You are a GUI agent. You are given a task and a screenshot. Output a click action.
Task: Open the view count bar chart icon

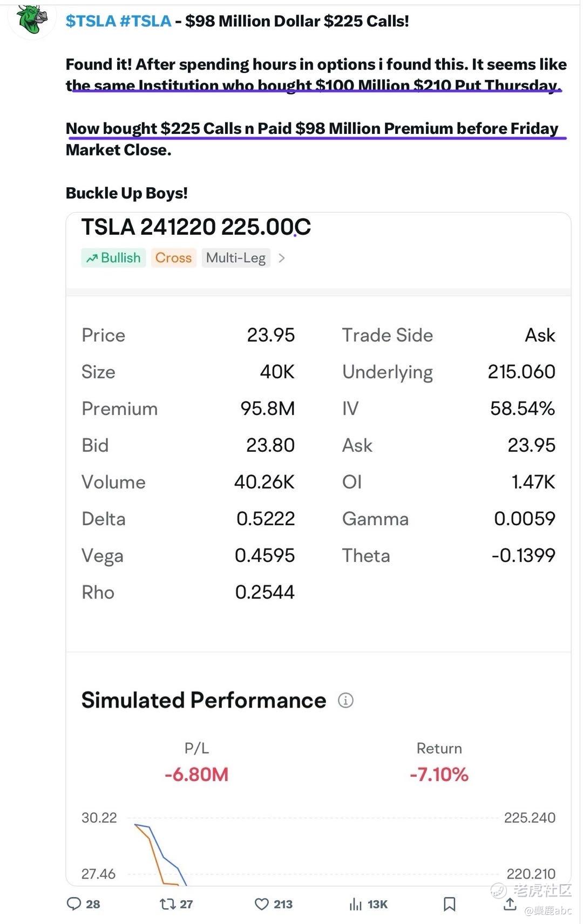coord(355,904)
